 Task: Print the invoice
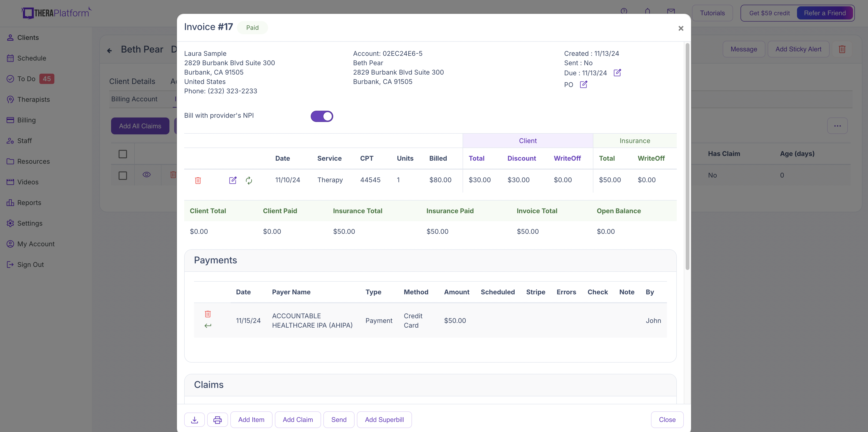point(217,420)
